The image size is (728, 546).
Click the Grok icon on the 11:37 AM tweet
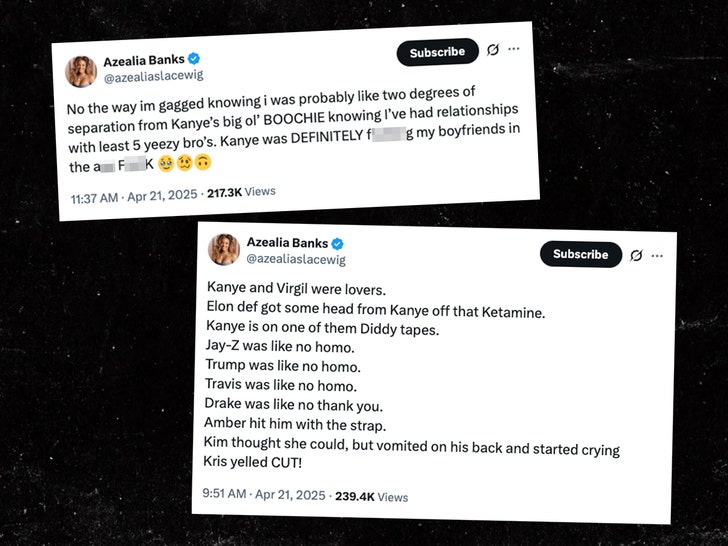[x=492, y=49]
